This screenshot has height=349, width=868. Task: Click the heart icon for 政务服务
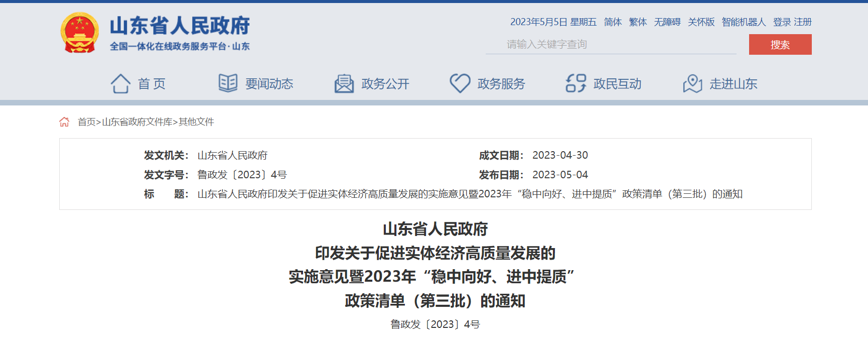click(x=460, y=83)
